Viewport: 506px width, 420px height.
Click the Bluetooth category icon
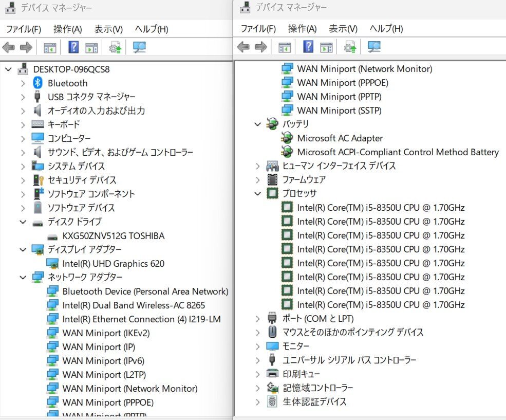38,83
